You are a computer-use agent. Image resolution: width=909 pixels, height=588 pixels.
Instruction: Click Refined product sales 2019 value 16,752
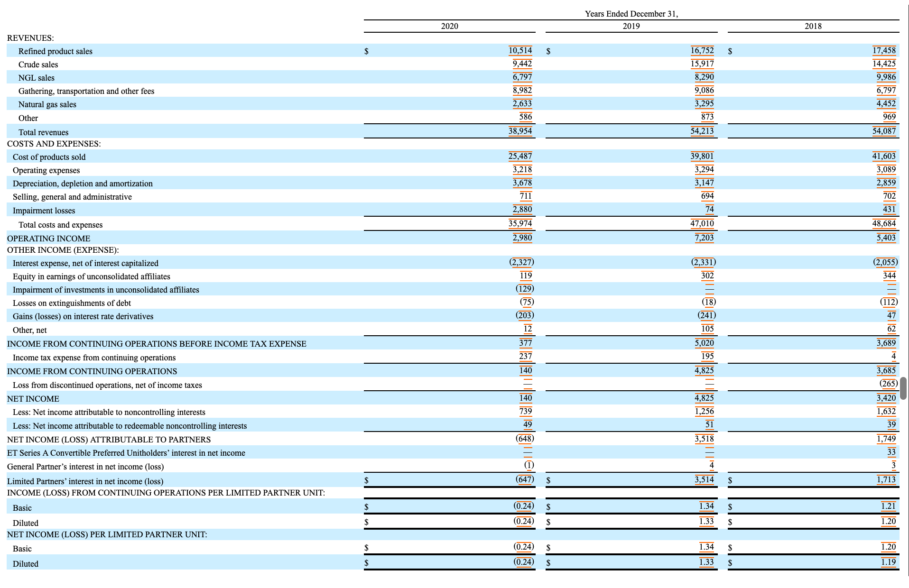[x=702, y=50]
